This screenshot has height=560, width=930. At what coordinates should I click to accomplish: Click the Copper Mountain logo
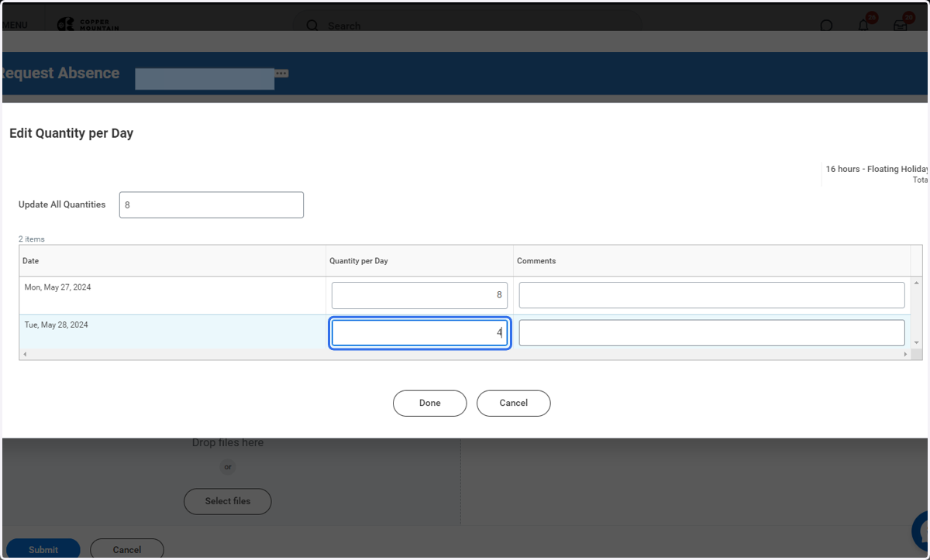pyautogui.click(x=88, y=25)
